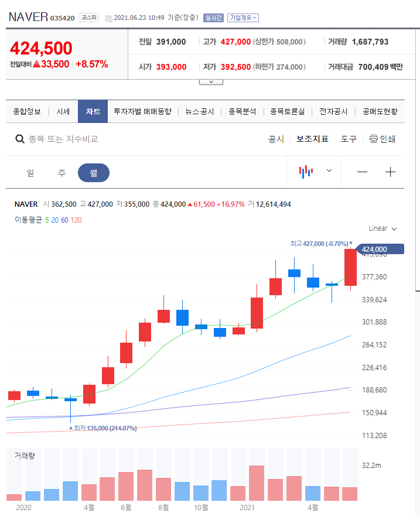This screenshot has width=420, height=516.
Task: Open the Linear scale dropdown
Action: (383, 228)
